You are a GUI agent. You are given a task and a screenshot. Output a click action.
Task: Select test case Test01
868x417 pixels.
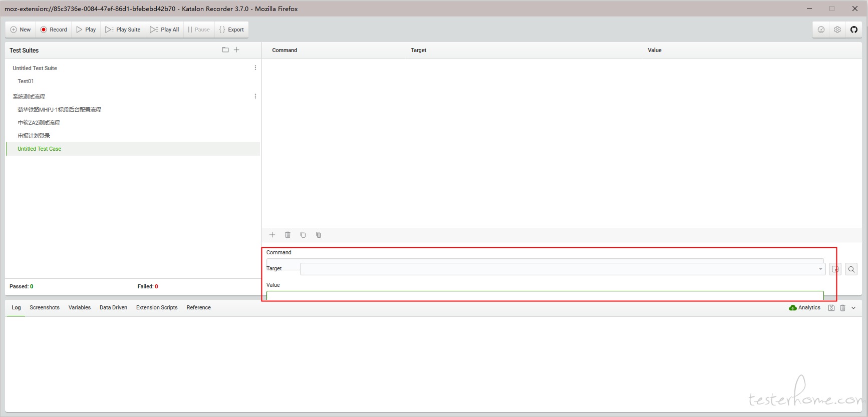pyautogui.click(x=26, y=81)
